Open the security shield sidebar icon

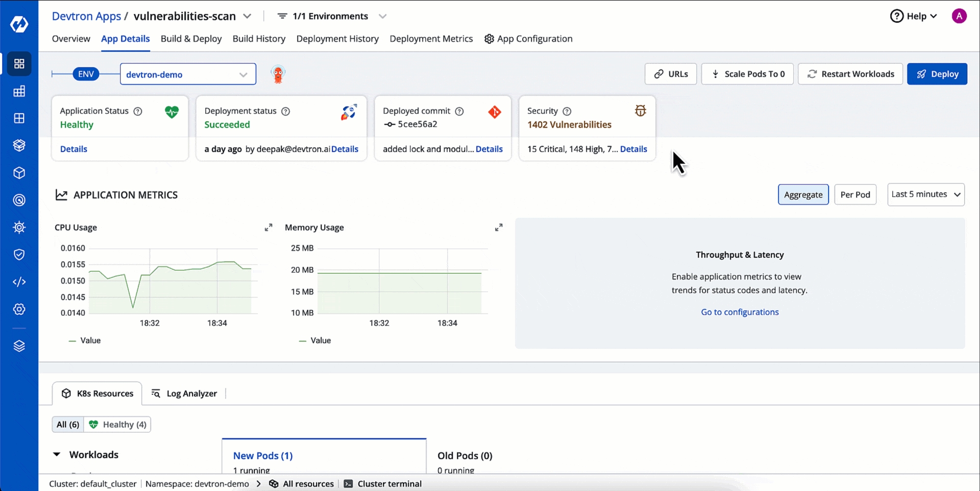coord(19,254)
